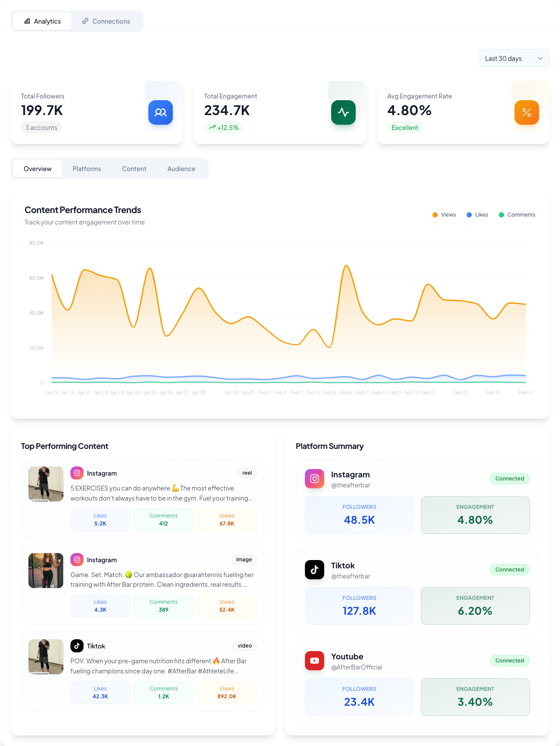Viewport: 560px width, 746px height.
Task: Click the 234.7K total engagement value
Action: pyautogui.click(x=227, y=110)
